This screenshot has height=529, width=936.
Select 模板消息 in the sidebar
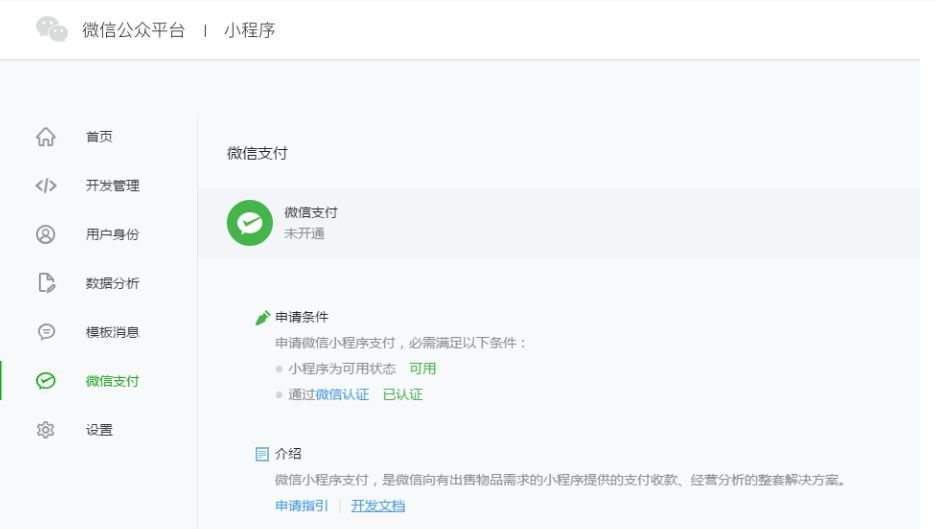click(112, 332)
